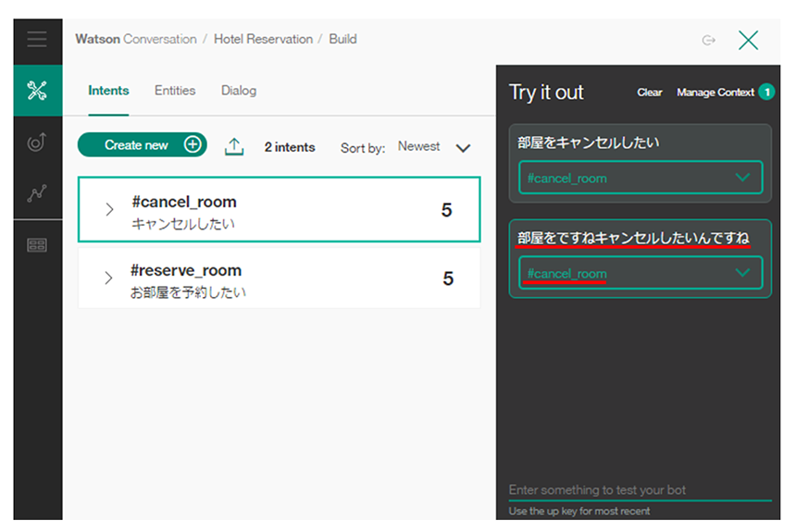Viewport: 796px width, 532px height.
Task: Click Create new intent button
Action: 143,144
